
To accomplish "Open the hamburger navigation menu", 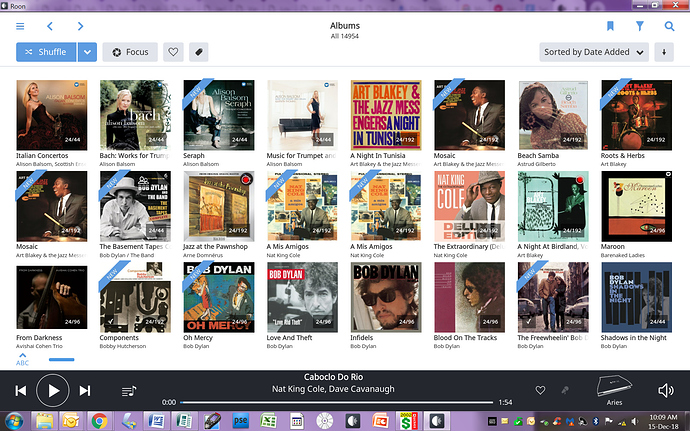I will [20, 26].
